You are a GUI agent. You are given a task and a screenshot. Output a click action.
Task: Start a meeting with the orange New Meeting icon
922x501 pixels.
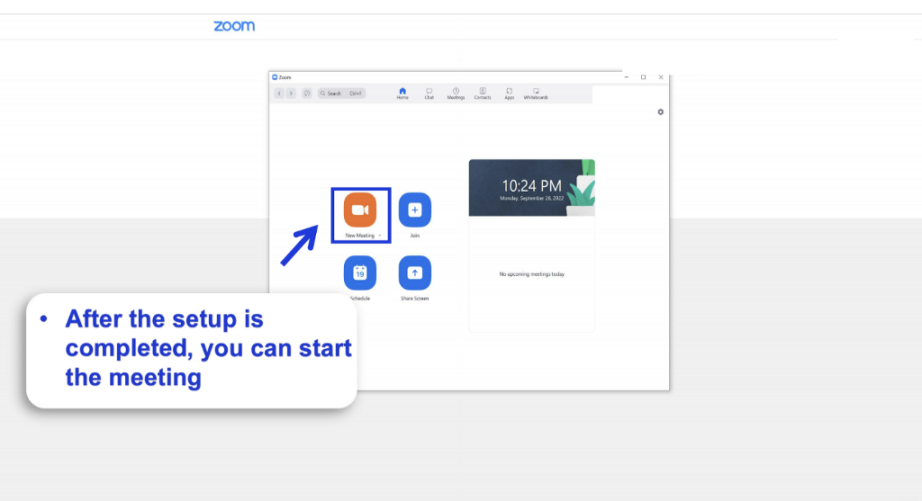(x=360, y=210)
